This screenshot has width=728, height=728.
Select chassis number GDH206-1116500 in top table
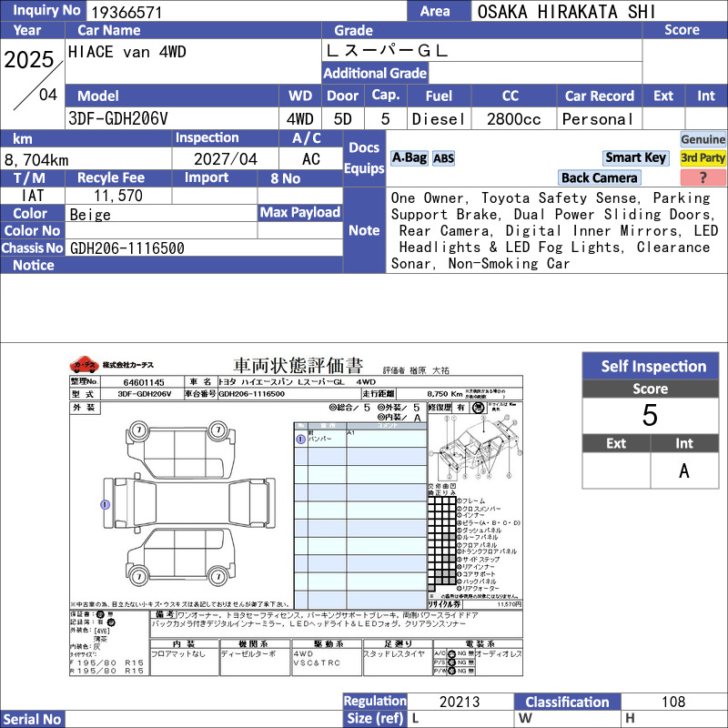tap(127, 248)
